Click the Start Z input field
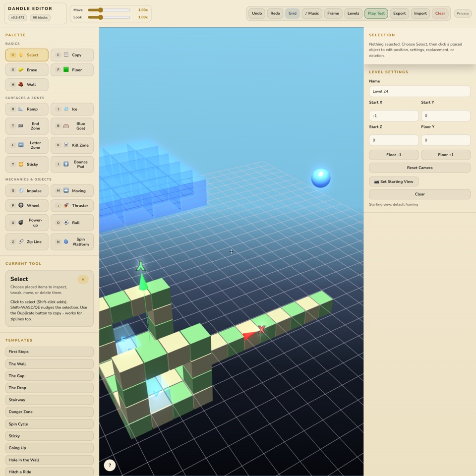The width and height of the screenshot is (476, 476). (394, 140)
